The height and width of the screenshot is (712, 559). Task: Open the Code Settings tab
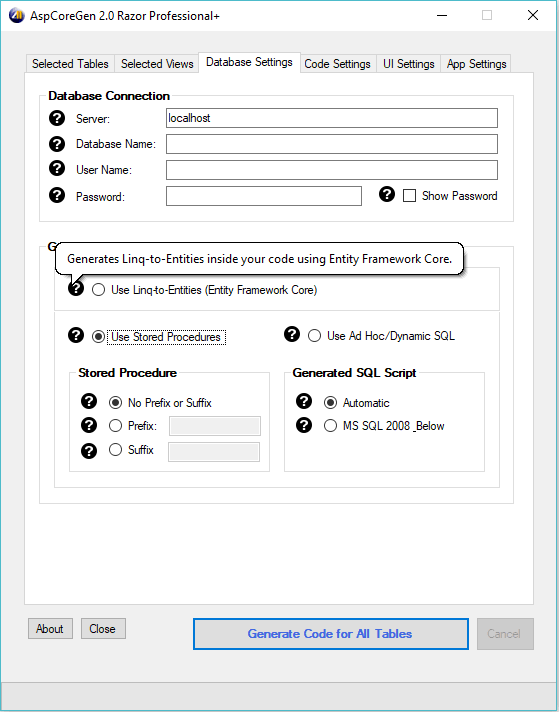pos(337,64)
